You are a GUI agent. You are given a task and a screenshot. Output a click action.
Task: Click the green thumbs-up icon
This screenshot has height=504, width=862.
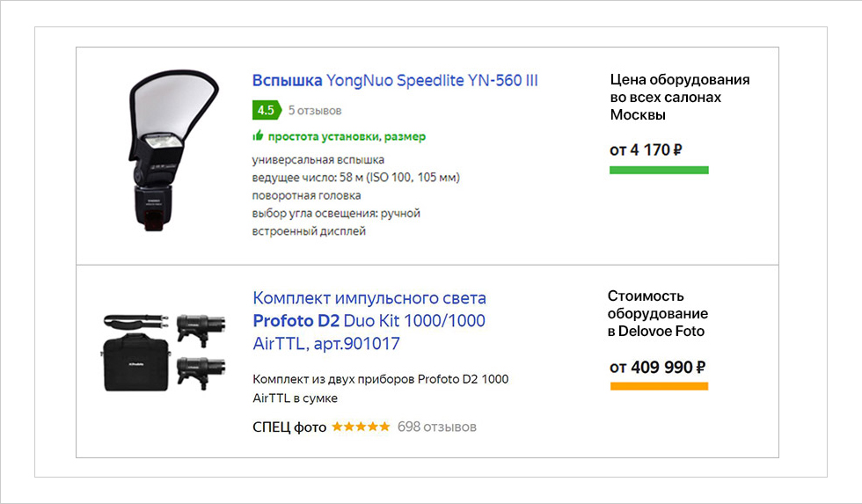click(x=258, y=136)
